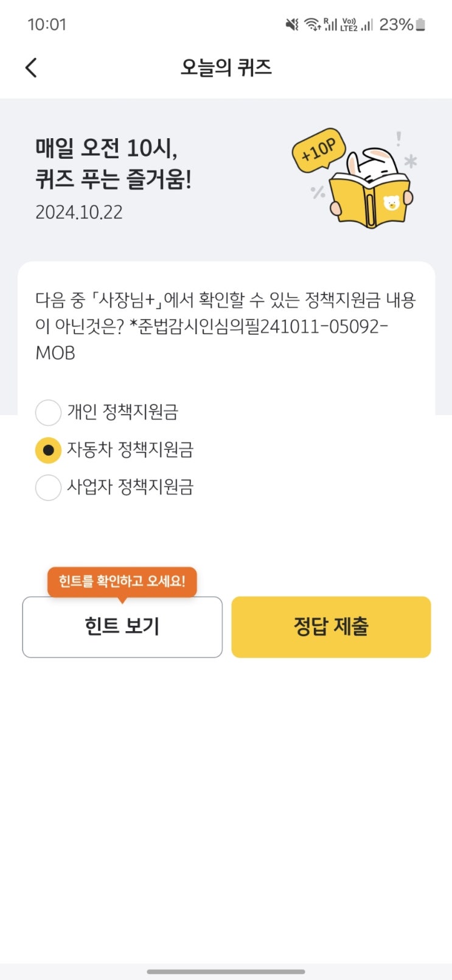
Task: Tap the Wi-Fi status icon
Action: tap(312, 24)
